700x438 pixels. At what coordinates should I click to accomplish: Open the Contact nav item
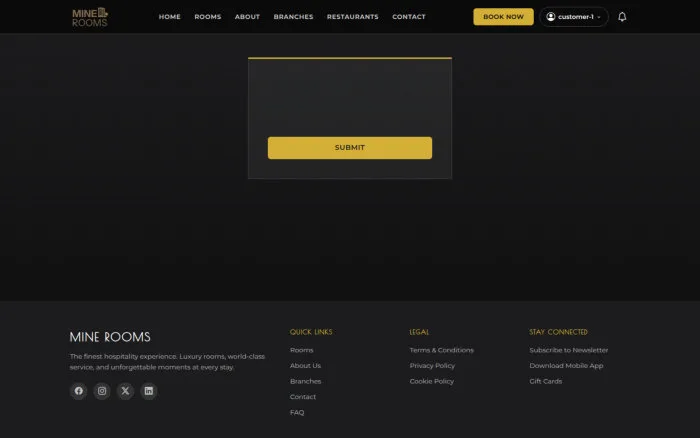click(409, 17)
